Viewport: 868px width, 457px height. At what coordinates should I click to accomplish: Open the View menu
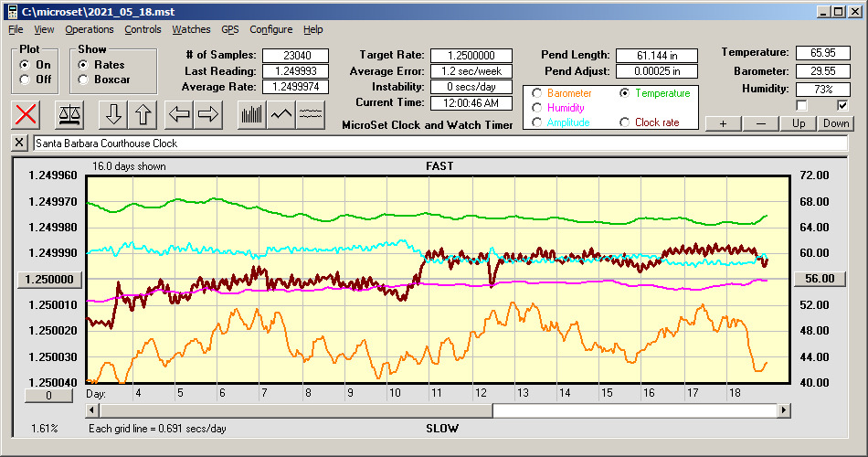(x=44, y=29)
